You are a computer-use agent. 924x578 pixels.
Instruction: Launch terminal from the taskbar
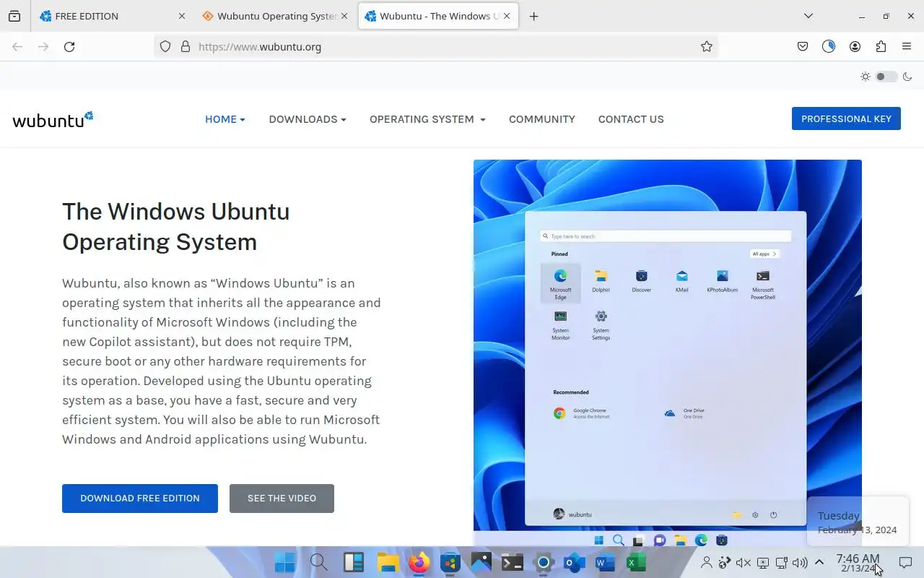pyautogui.click(x=513, y=562)
